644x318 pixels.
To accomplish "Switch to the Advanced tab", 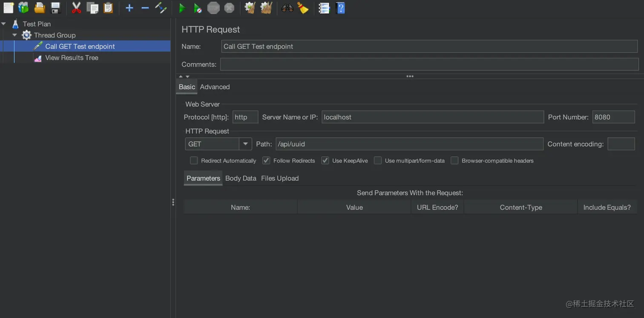I will [x=215, y=87].
